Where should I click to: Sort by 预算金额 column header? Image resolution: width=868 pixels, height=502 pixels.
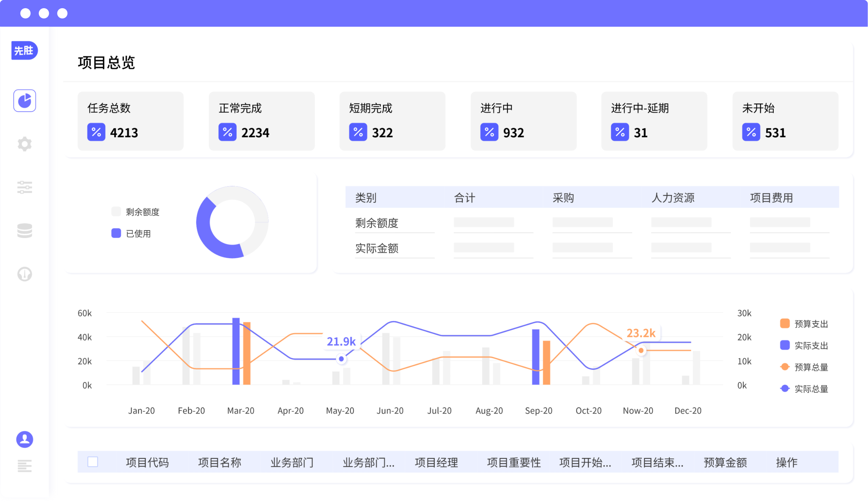coord(725,462)
